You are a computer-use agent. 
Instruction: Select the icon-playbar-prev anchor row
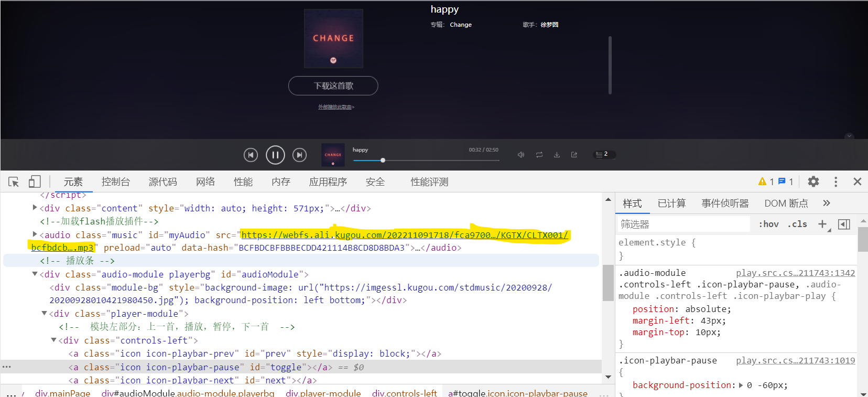(255, 353)
